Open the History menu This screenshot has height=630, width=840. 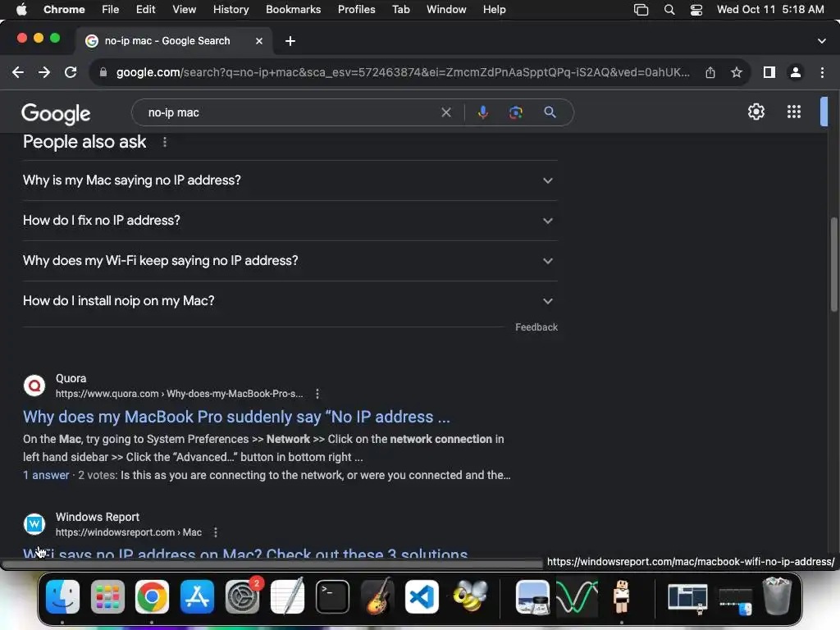click(231, 10)
